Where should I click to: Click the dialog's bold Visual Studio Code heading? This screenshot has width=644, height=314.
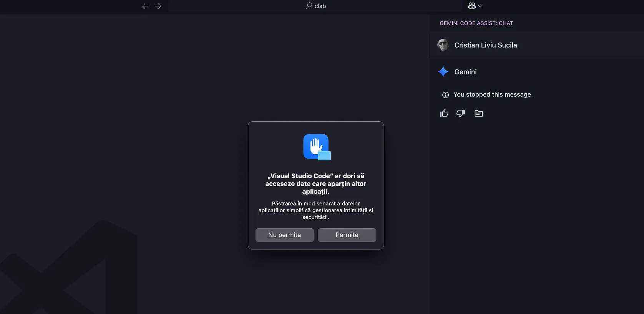(316, 184)
